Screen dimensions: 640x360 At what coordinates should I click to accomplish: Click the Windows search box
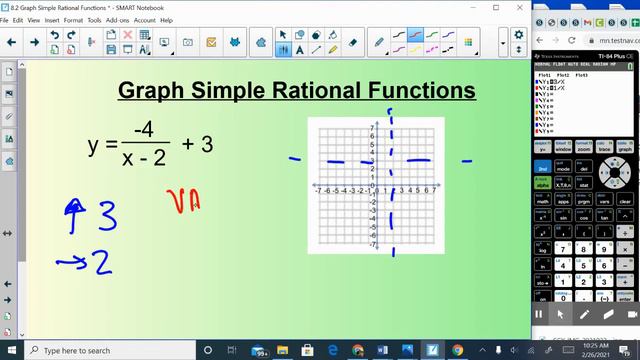(111, 350)
